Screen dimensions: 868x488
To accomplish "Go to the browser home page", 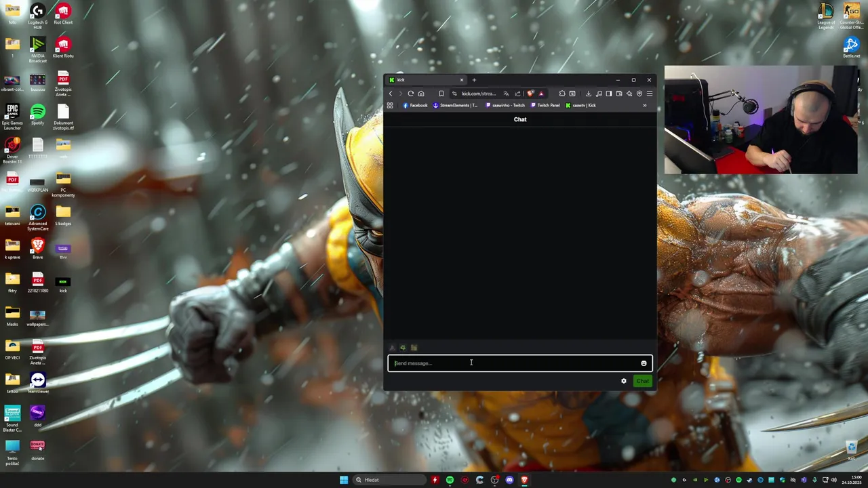I will click(x=421, y=94).
